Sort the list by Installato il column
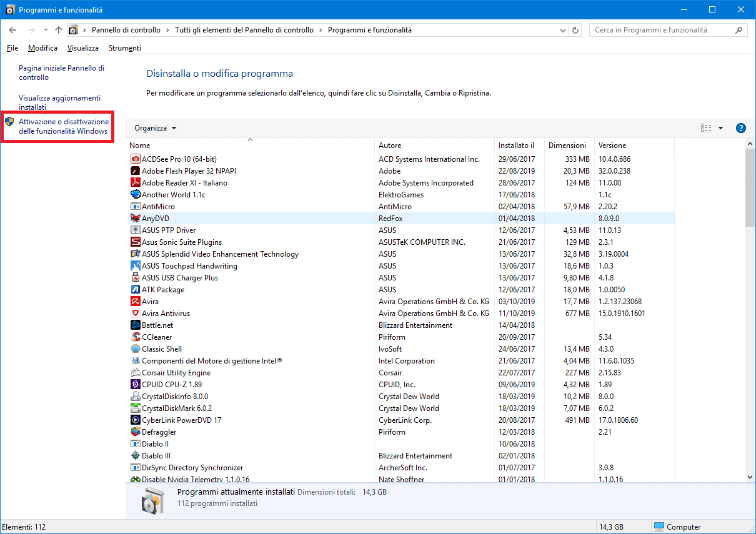The width and height of the screenshot is (756, 534). click(x=516, y=146)
